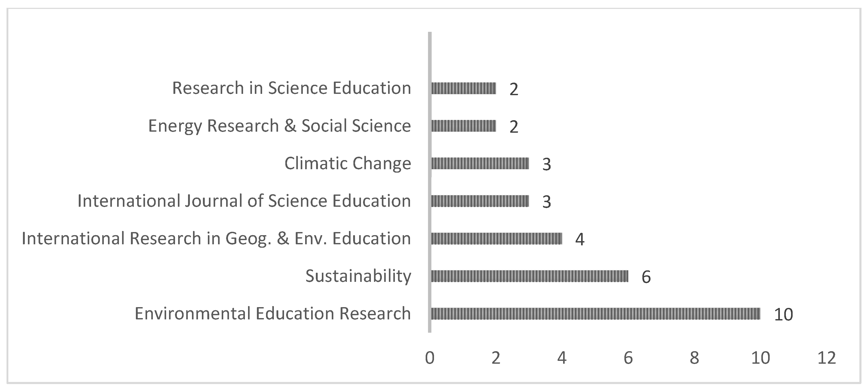Click the "Environmental Education Research" axis label
Viewport: 868px width, 389px height.
(273, 313)
